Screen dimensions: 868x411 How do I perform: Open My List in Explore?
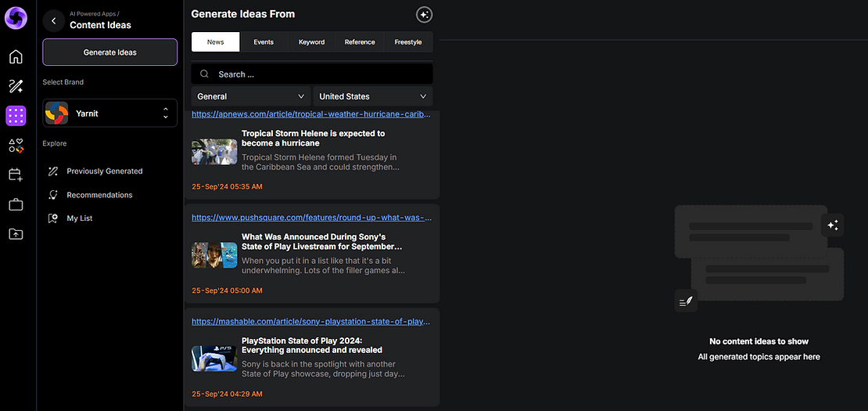point(80,218)
